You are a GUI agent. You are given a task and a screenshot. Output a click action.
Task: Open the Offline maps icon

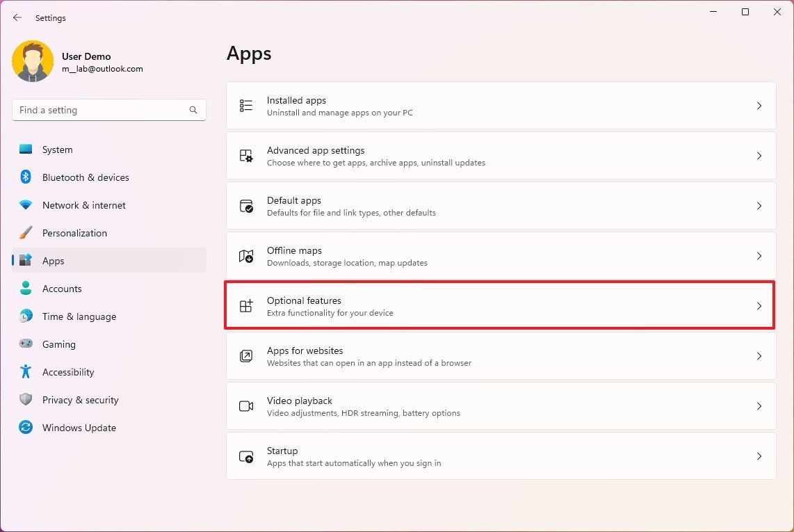[245, 255]
